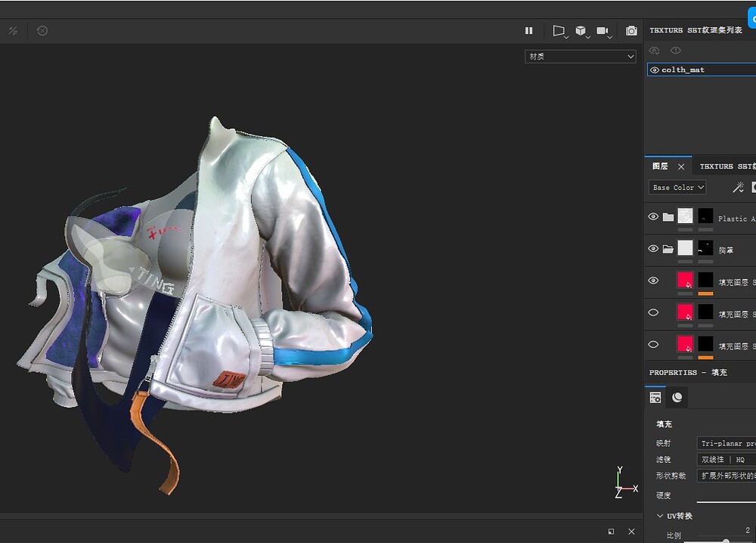Click the blue badge at top-right corner

pos(751,18)
